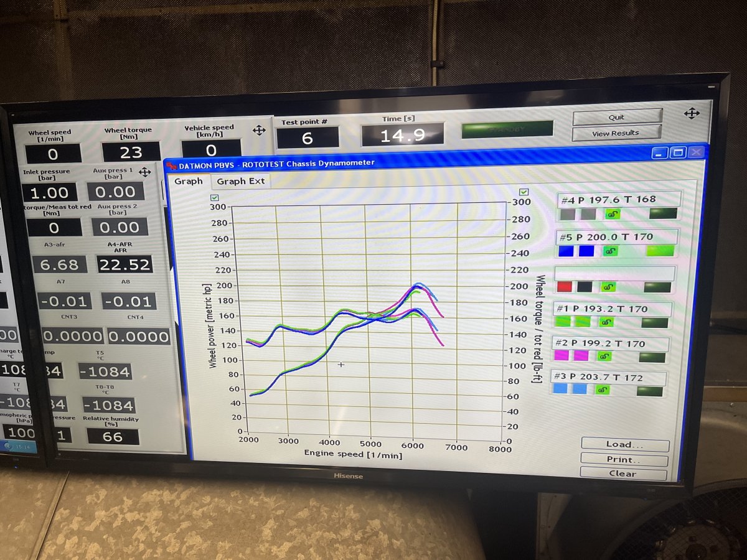Toggle the Wheel torque axis checkbox
This screenshot has height=560, width=747.
[524, 192]
